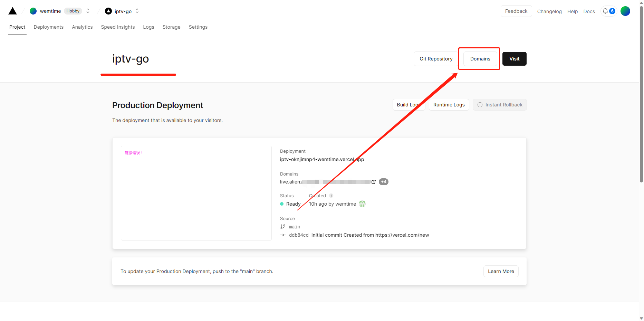Select the Project tab

(17, 27)
